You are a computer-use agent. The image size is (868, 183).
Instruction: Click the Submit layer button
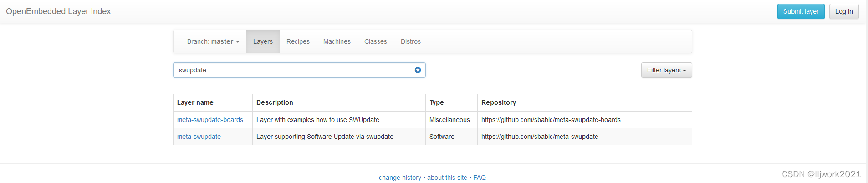[x=801, y=11]
